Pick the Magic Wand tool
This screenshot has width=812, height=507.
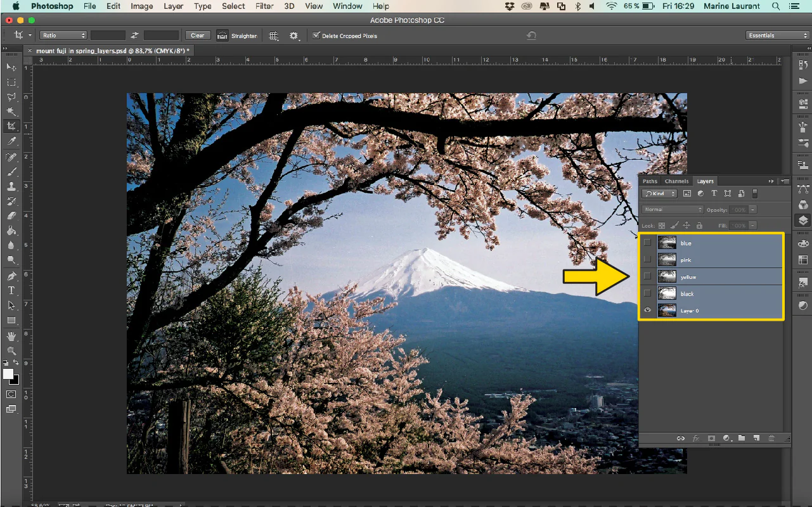pos(11,112)
